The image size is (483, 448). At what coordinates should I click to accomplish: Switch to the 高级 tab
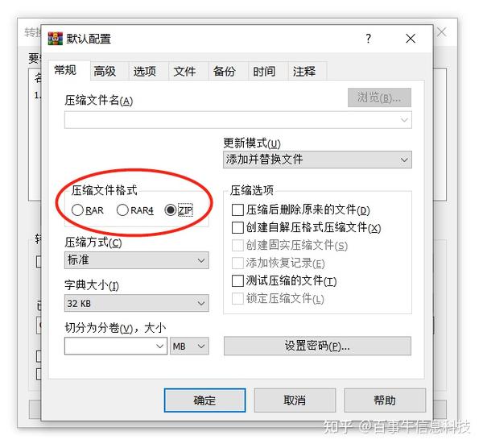[x=105, y=71]
